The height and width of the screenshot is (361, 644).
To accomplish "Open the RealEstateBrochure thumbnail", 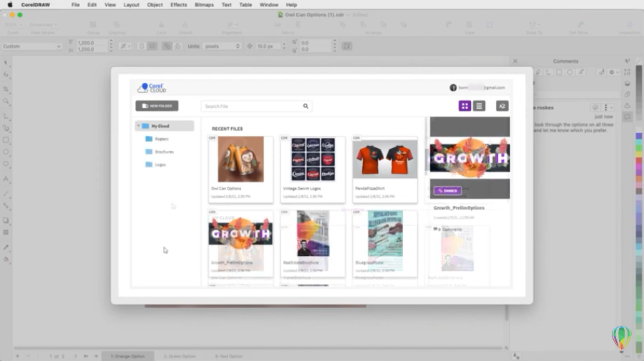I will point(313,234).
